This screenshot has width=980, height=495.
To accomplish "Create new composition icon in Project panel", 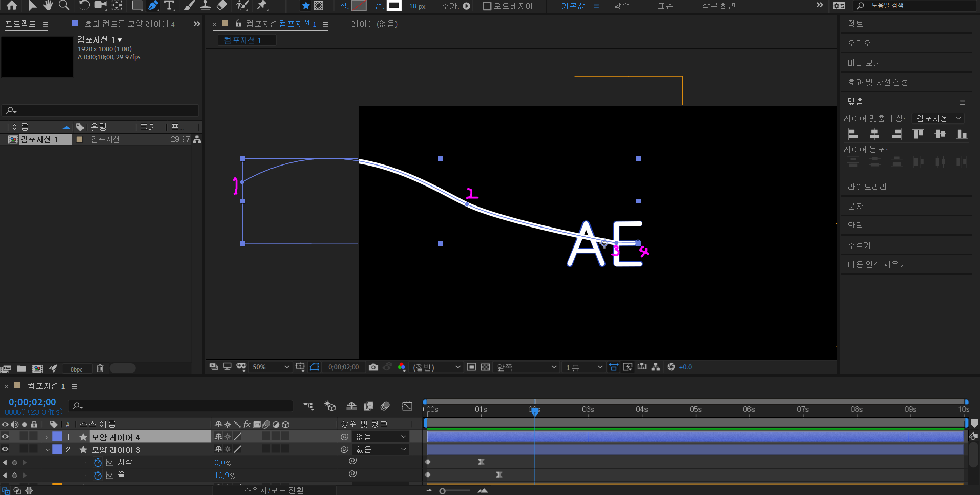I will [37, 368].
